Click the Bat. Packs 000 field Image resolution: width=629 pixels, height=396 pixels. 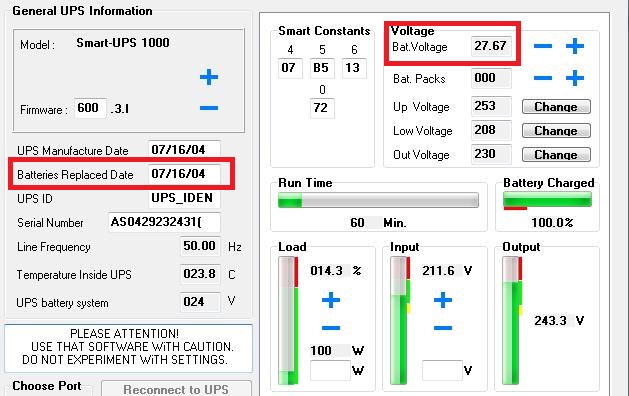click(x=491, y=78)
